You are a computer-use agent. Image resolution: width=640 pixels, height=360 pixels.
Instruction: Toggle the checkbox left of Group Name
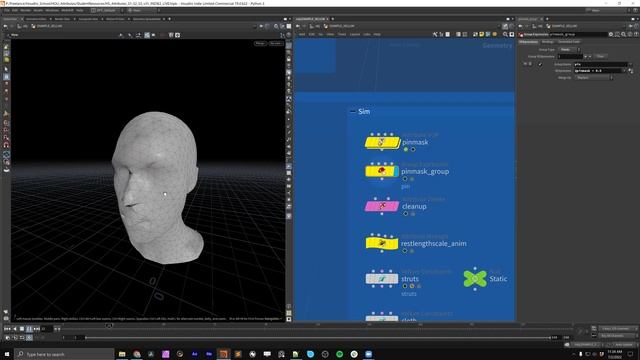pyautogui.click(x=540, y=64)
